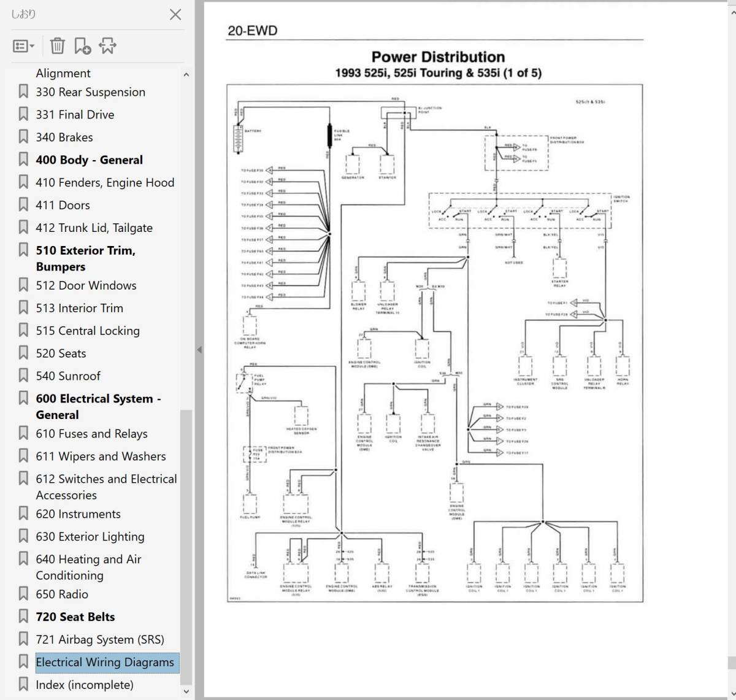736x700 pixels.
Task: Open the 331 Final Drive bookmark
Action: tap(75, 115)
